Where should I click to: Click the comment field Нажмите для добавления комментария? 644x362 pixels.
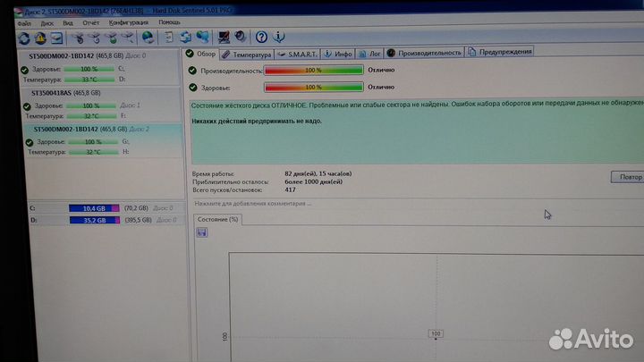[x=252, y=204]
